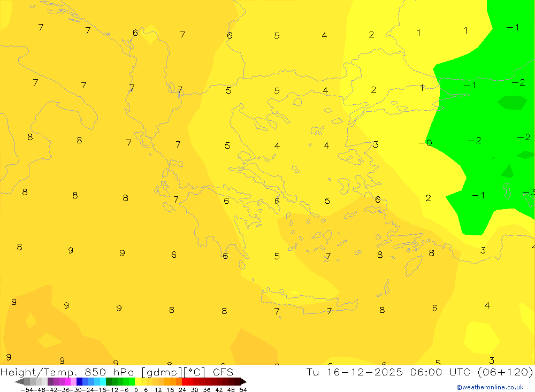Click the '48' scale label

[231, 390]
